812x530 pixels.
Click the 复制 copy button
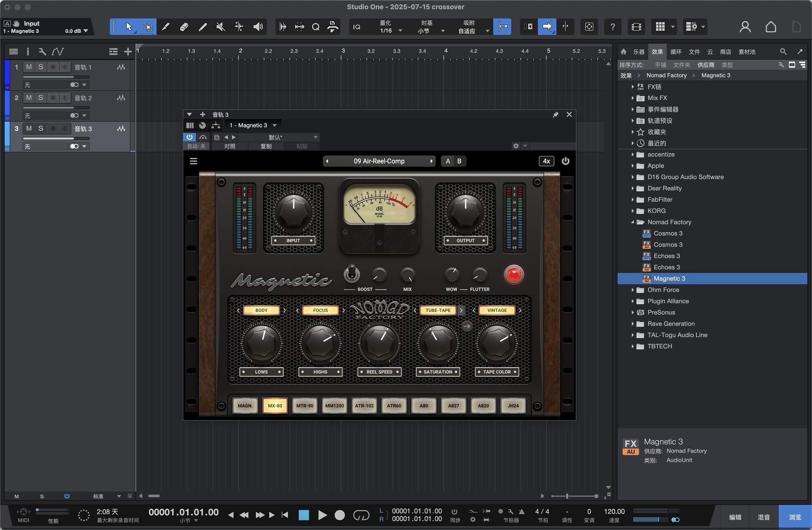tap(266, 146)
